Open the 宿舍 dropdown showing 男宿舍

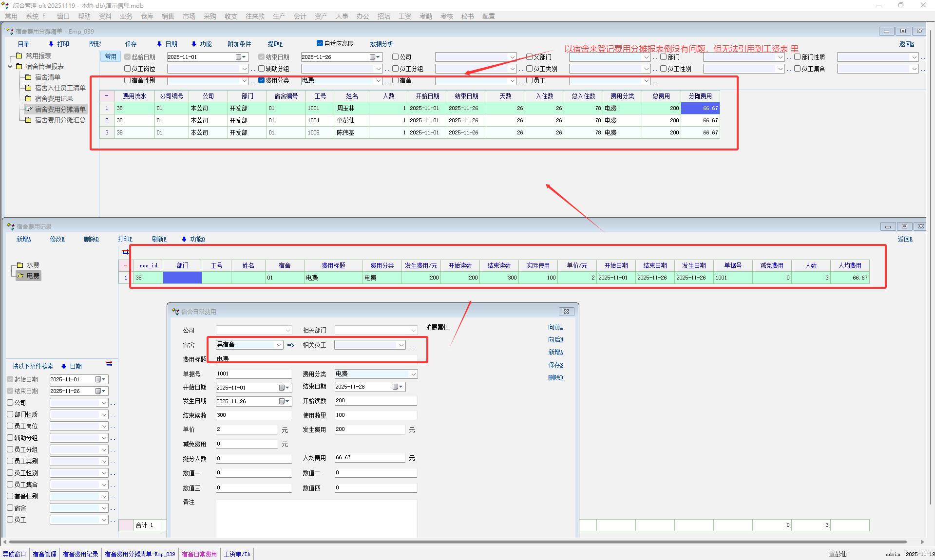(279, 345)
